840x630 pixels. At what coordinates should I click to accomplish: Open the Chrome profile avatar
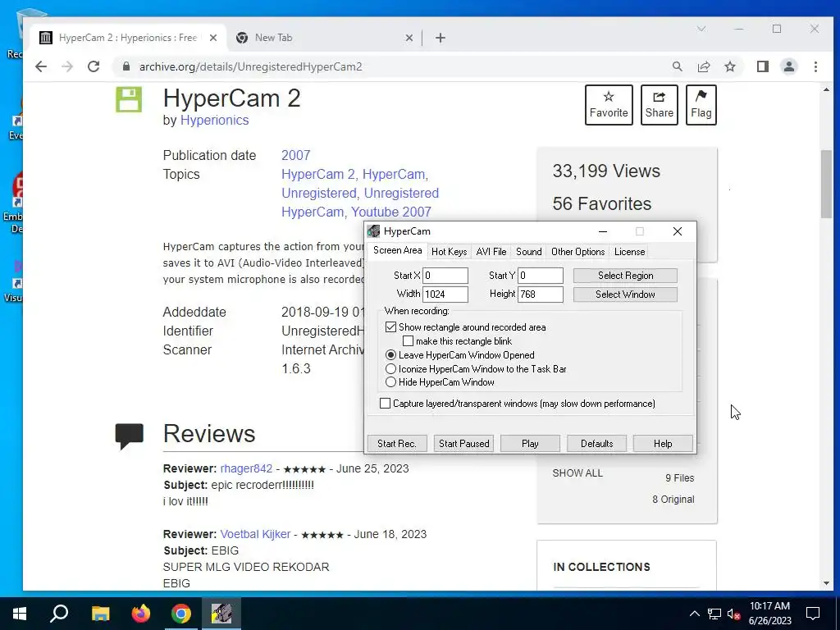tap(788, 66)
